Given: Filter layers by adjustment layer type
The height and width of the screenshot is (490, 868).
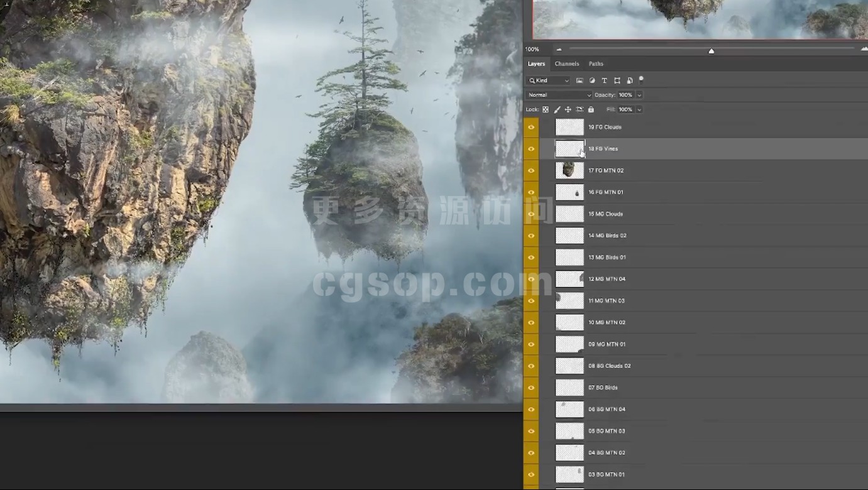Looking at the screenshot, I should click(x=592, y=80).
